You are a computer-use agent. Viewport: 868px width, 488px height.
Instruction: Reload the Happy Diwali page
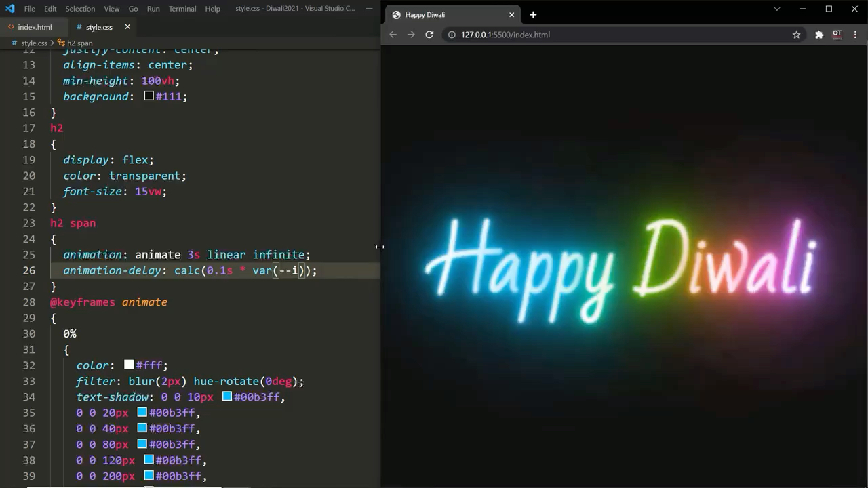tap(429, 35)
